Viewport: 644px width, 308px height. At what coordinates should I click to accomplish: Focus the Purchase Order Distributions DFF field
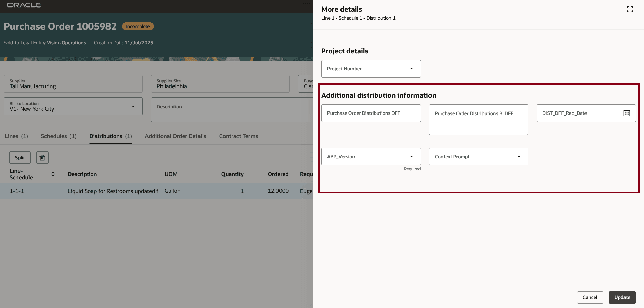[x=371, y=113]
